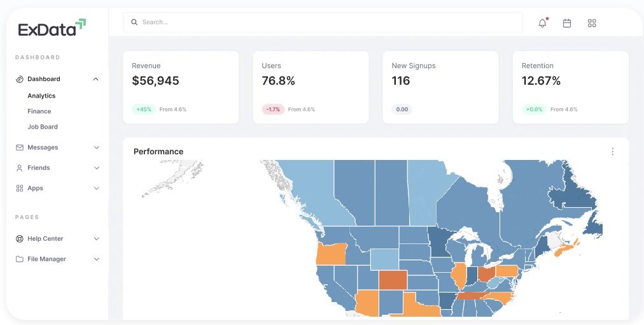Click the Help Center lifebuoy icon

20,238
